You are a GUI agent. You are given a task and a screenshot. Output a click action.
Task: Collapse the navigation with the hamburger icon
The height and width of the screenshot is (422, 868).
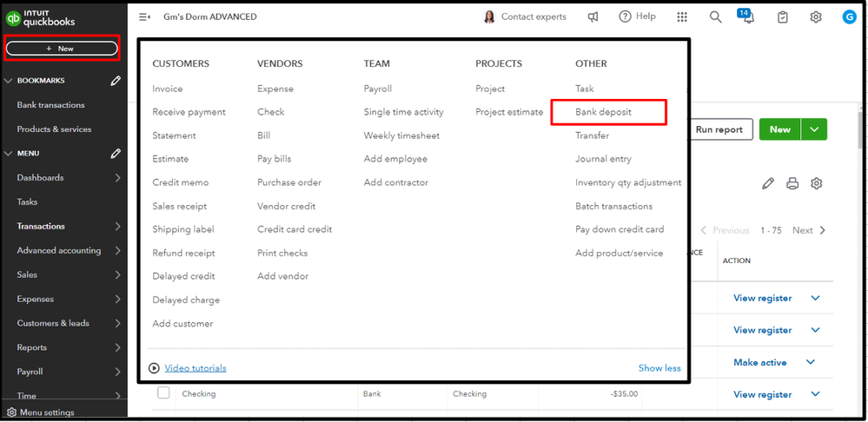click(144, 17)
